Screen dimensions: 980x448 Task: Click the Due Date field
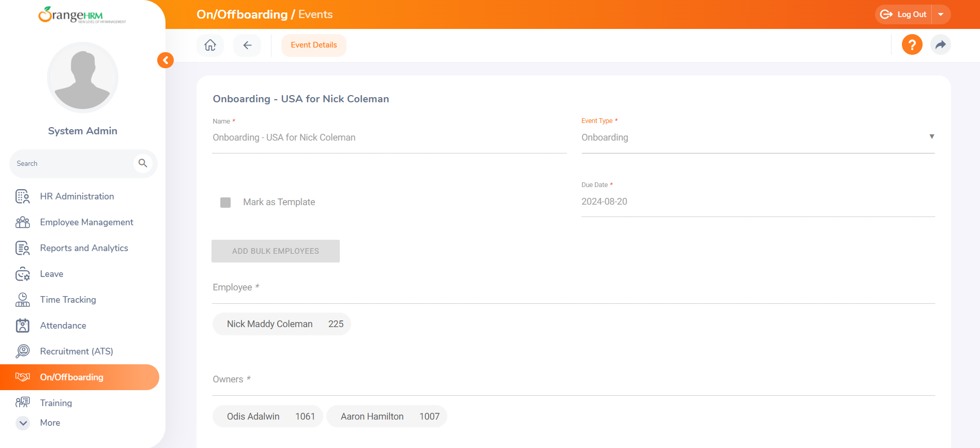point(758,202)
